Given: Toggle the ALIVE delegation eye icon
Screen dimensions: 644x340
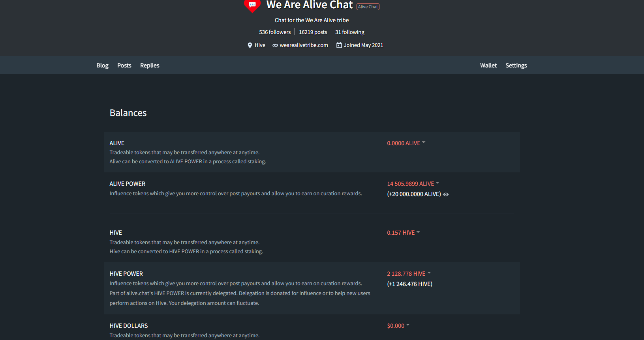Looking at the screenshot, I should pyautogui.click(x=446, y=194).
